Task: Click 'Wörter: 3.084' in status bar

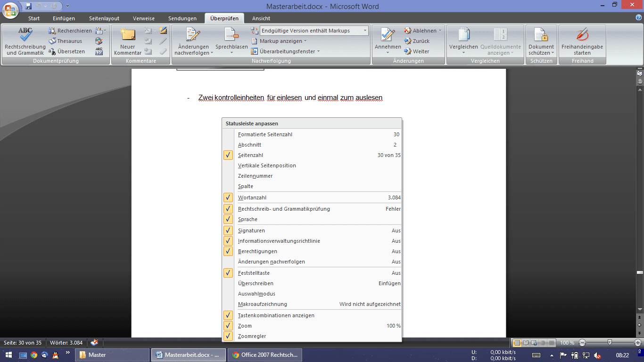Action: point(66,343)
